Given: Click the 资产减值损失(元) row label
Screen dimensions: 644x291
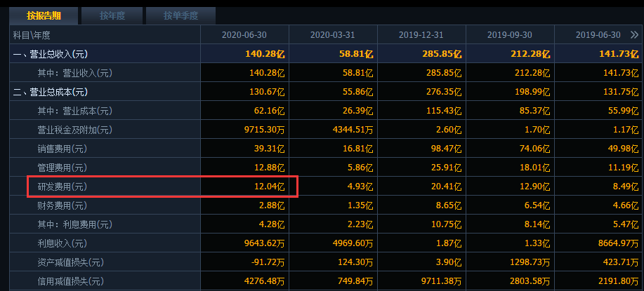Looking at the screenshot, I should coord(71,262).
